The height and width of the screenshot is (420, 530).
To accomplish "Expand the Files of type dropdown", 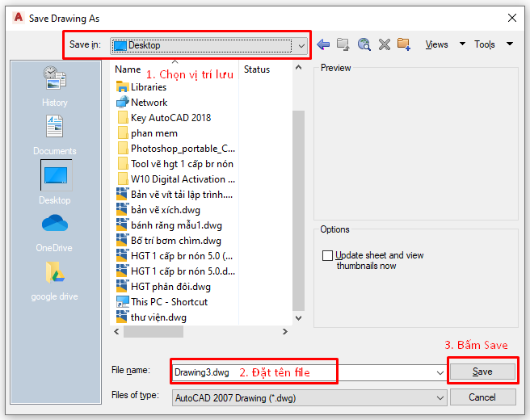I will pyautogui.click(x=440, y=397).
